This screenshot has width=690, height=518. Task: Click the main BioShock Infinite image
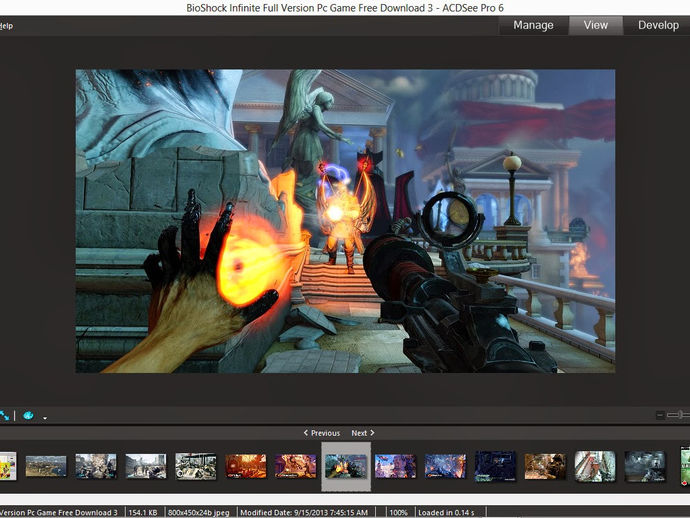[345, 221]
